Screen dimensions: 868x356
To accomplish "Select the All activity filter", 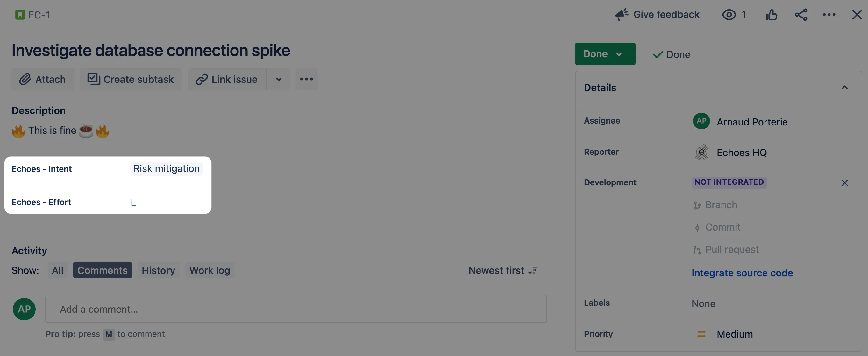I will (x=58, y=270).
